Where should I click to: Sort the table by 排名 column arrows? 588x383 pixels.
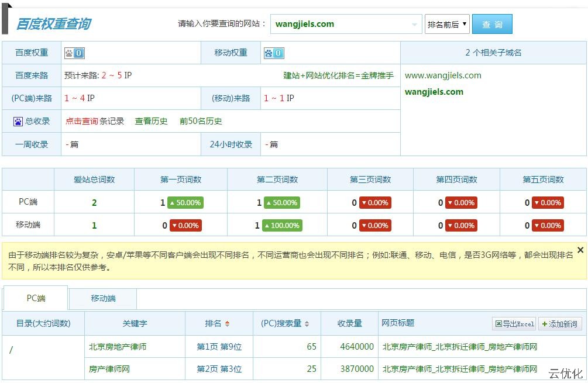tap(227, 324)
